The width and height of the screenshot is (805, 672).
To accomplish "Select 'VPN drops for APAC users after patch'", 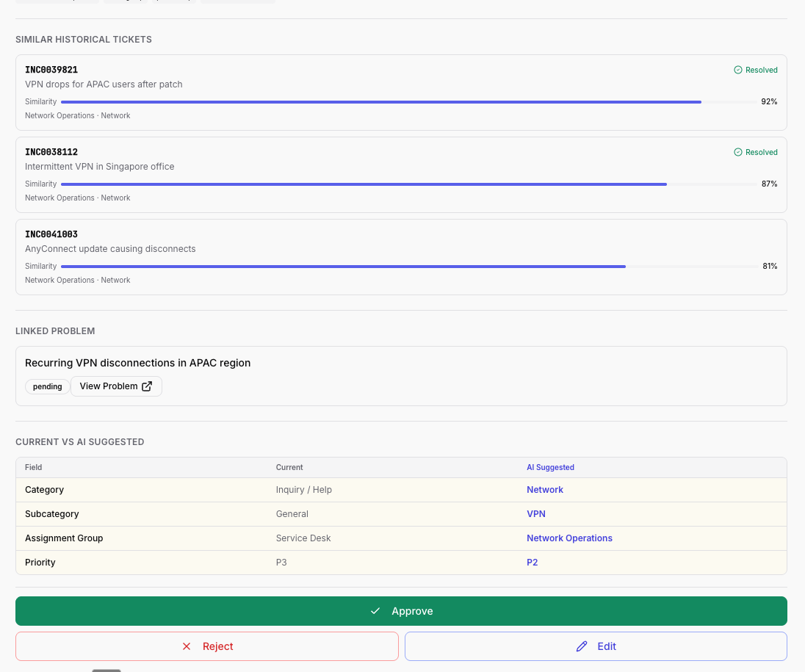I will pos(104,84).
